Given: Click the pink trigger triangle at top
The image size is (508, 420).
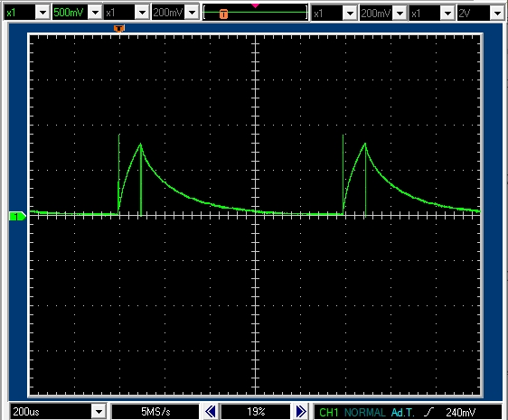Looking at the screenshot, I should (x=255, y=5).
